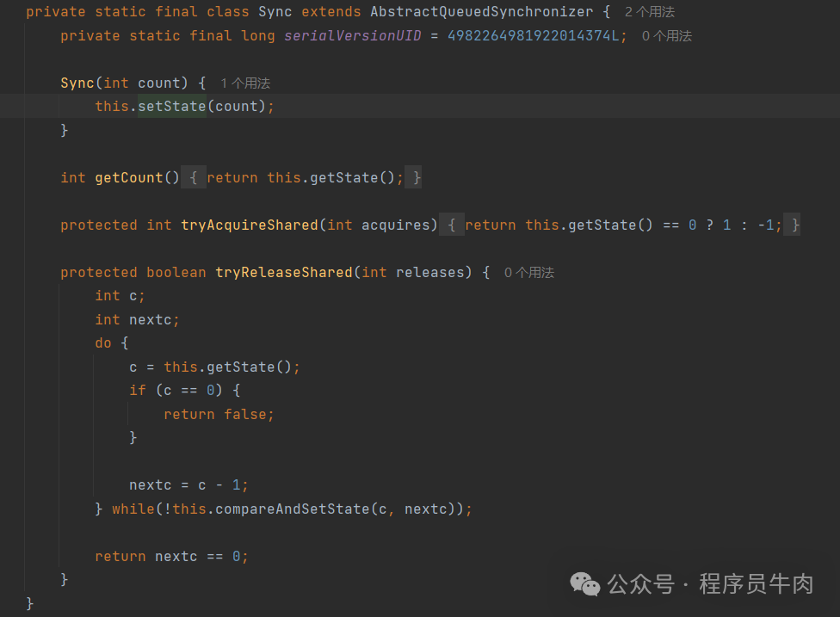Viewport: 840px width, 617px height.
Task: Open the '2 个用法' hint beside class Sync
Action: coord(649,12)
